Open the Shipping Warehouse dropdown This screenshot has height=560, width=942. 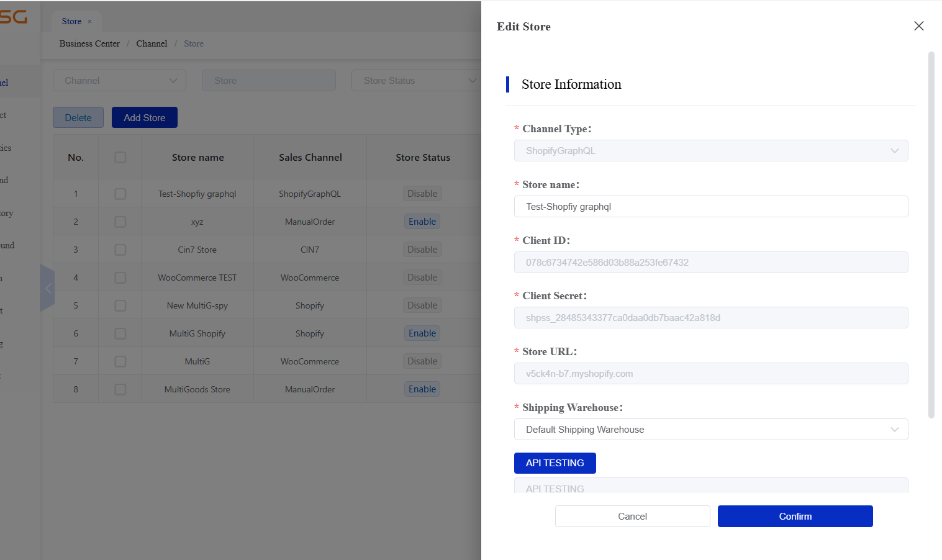711,430
